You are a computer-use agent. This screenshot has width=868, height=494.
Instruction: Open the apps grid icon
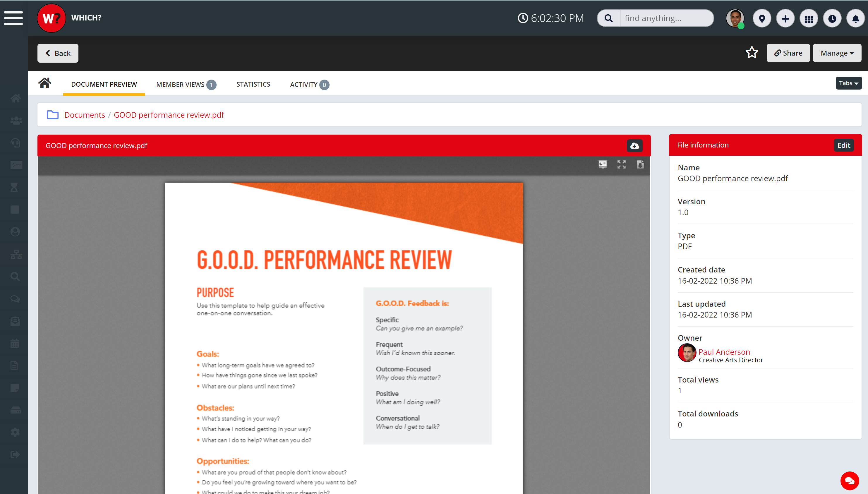pyautogui.click(x=809, y=18)
